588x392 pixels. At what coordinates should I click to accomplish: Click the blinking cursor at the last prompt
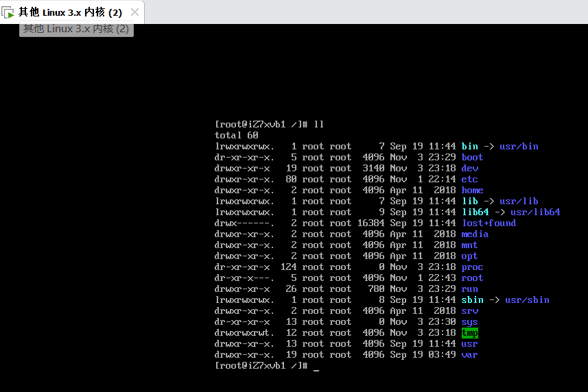(x=316, y=367)
